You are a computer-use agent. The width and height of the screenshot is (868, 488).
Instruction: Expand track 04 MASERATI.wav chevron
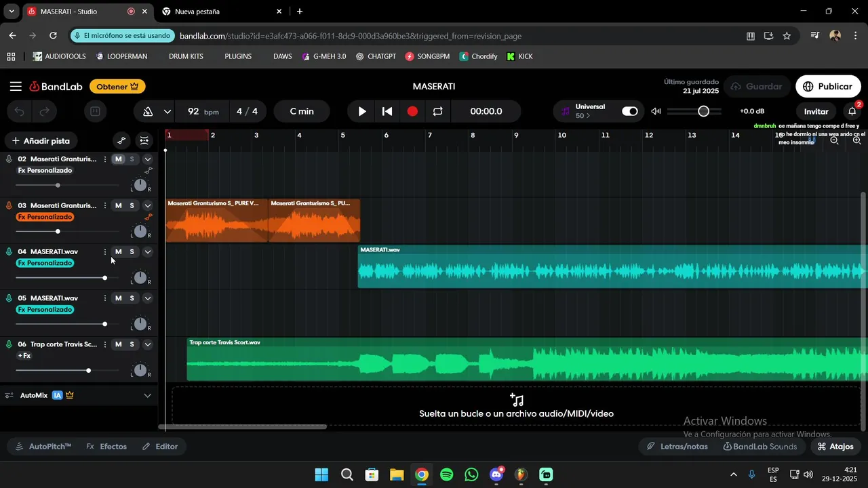[148, 251]
